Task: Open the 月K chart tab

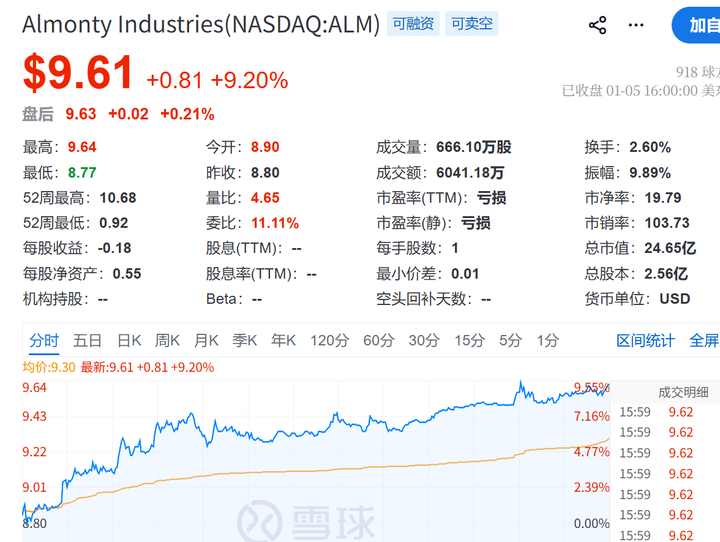Action: coord(206,341)
